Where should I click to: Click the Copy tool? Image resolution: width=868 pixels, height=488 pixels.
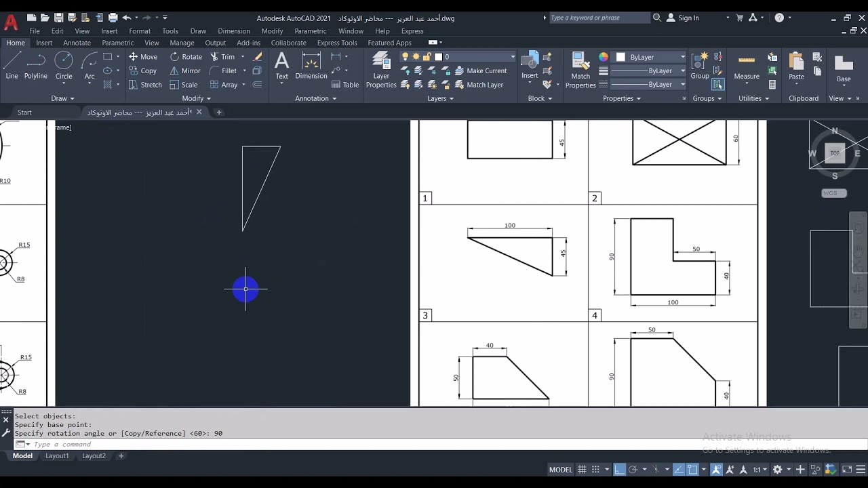(x=142, y=70)
